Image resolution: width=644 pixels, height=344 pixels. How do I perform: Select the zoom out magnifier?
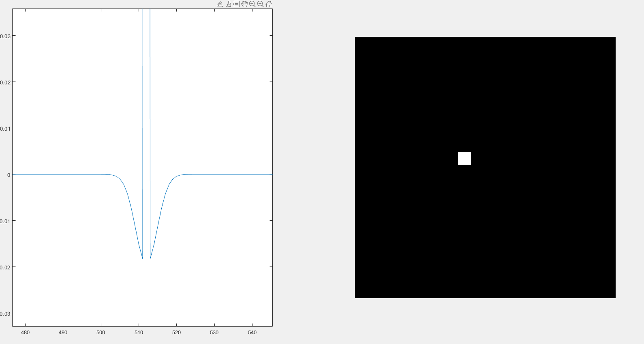(x=261, y=4)
